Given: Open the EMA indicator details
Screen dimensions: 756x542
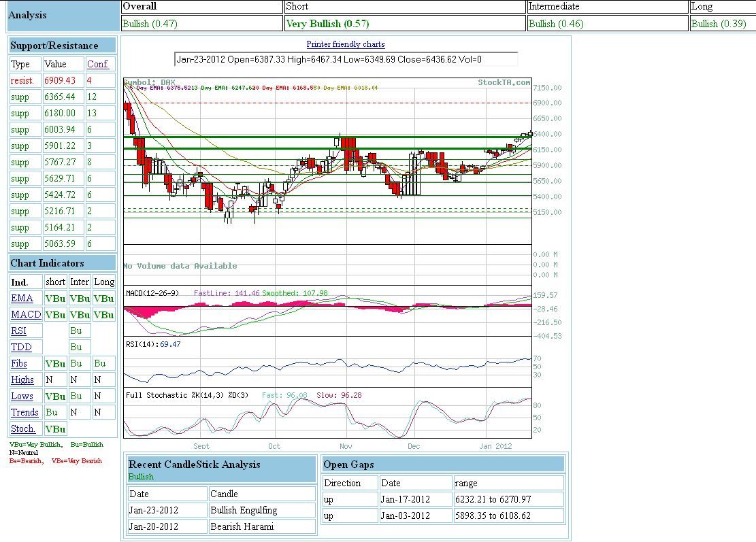Looking at the screenshot, I should pyautogui.click(x=23, y=298).
